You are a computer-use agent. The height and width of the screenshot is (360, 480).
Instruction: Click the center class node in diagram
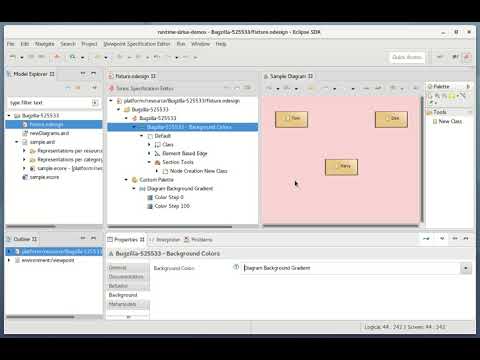pos(341,167)
